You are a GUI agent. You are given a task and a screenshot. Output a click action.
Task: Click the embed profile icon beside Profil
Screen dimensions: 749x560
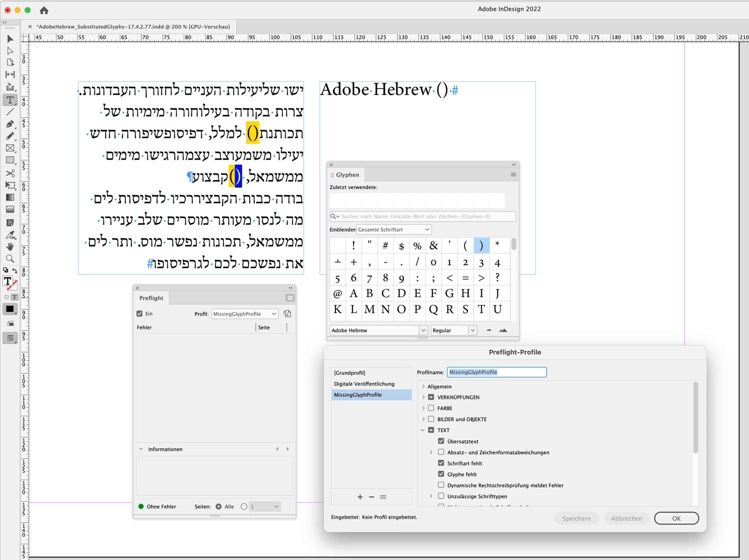[x=288, y=314]
